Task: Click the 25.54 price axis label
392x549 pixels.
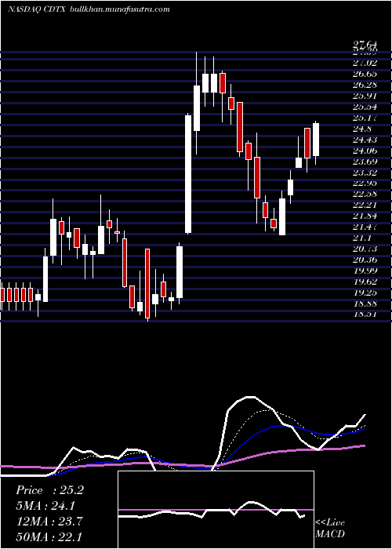Action: coord(366,107)
